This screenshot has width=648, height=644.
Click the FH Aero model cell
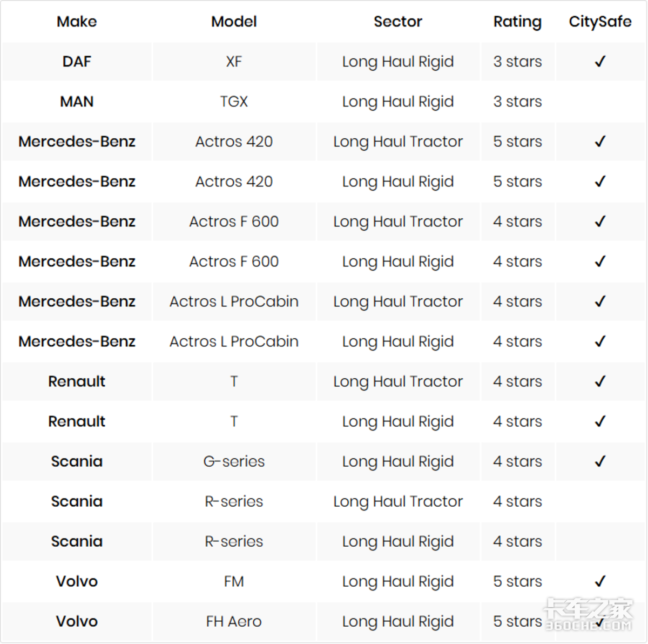tap(234, 621)
